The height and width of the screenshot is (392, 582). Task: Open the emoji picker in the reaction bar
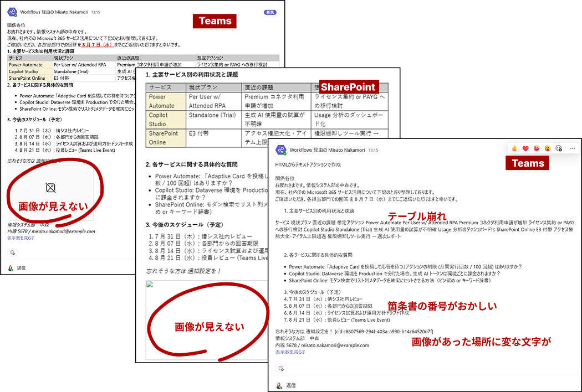[x=559, y=148]
